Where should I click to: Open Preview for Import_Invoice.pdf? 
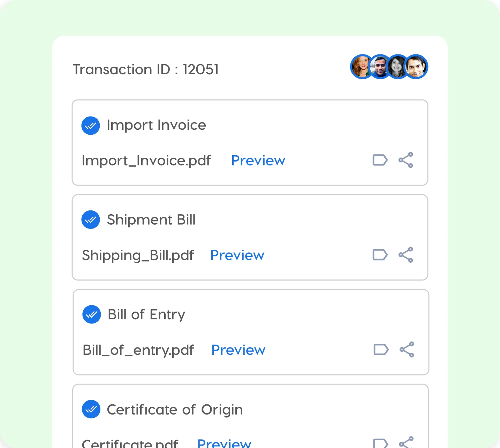coord(258,160)
